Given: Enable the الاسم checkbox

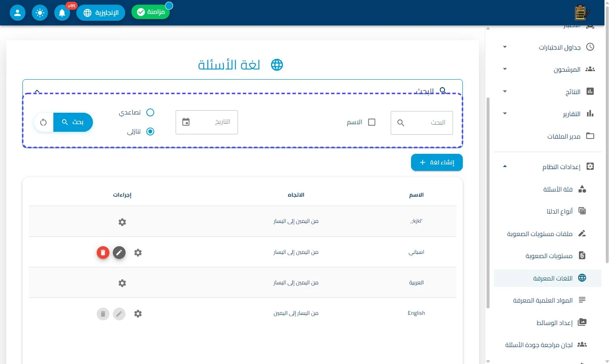Looking at the screenshot, I should pyautogui.click(x=372, y=122).
